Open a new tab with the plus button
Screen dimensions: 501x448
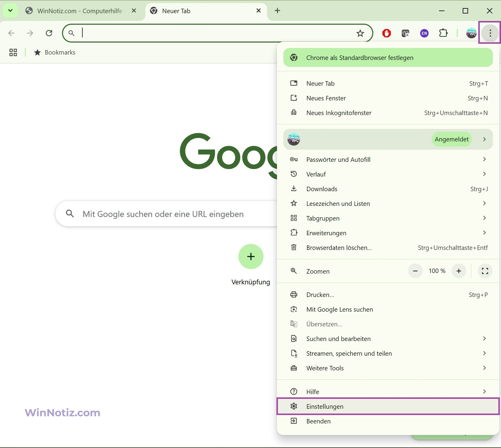point(278,11)
